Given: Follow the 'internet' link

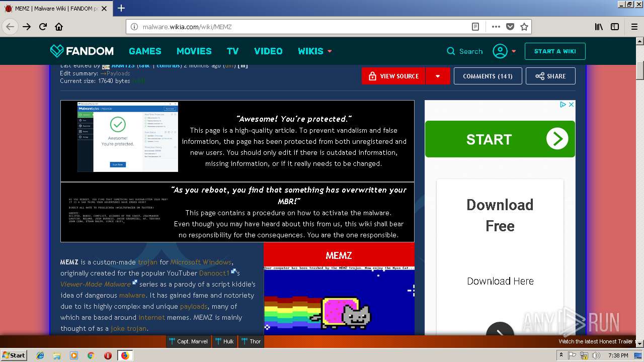Looking at the screenshot, I should pos(151,317).
